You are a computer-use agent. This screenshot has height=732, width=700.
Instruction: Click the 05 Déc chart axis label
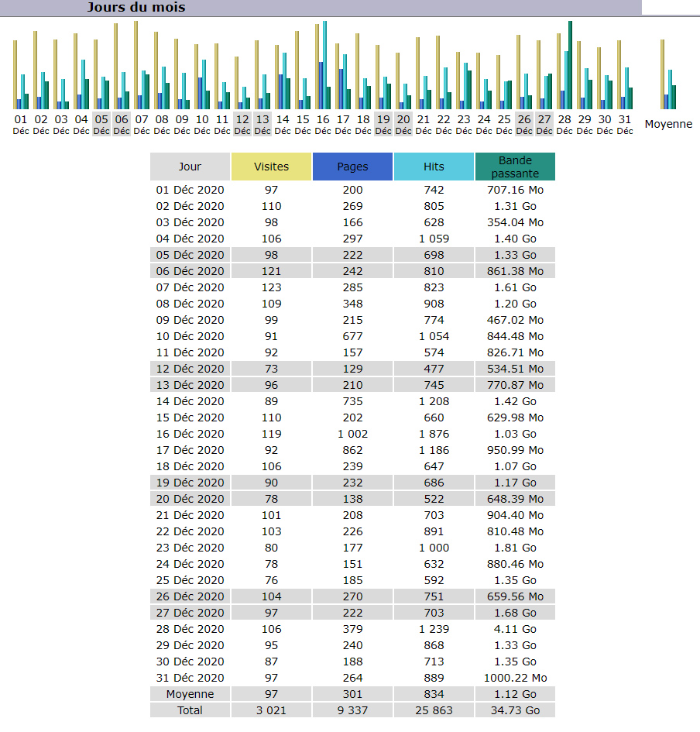tap(101, 125)
